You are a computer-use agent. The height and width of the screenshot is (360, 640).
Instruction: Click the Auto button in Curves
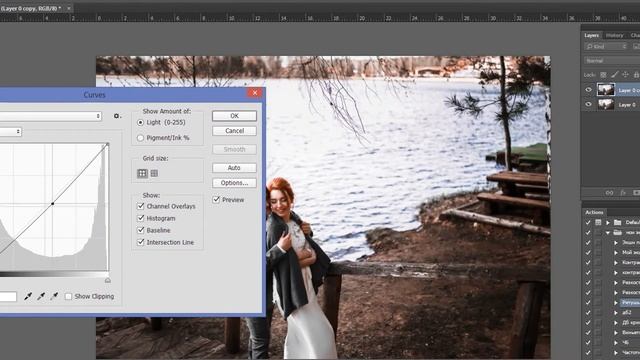[234, 168]
